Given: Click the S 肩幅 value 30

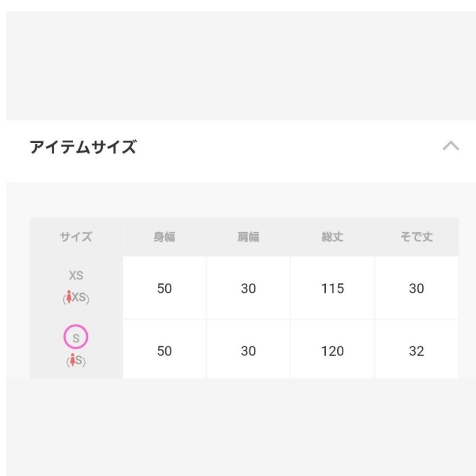Looking at the screenshot, I should point(248,351).
